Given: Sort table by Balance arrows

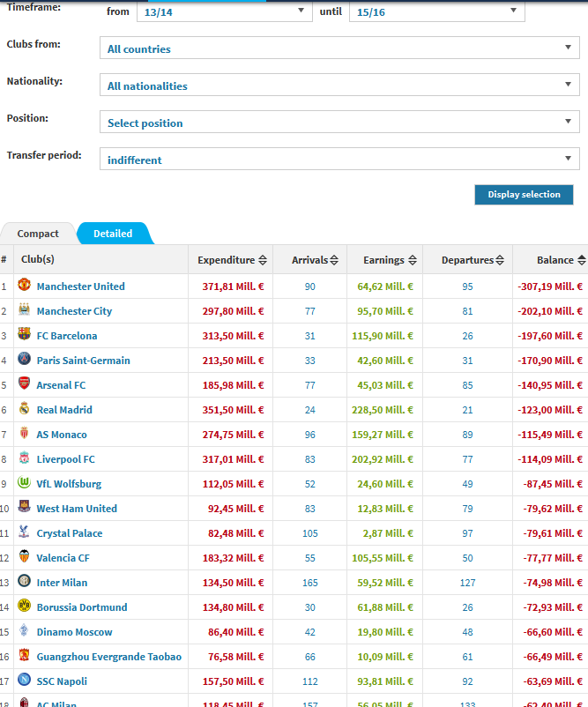Looking at the screenshot, I should 582,260.
